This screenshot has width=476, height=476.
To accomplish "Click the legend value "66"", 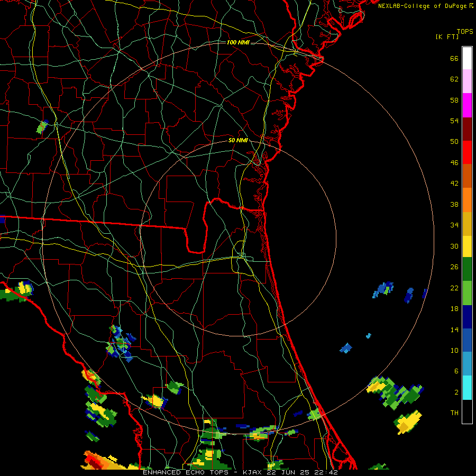I will 454,59.
